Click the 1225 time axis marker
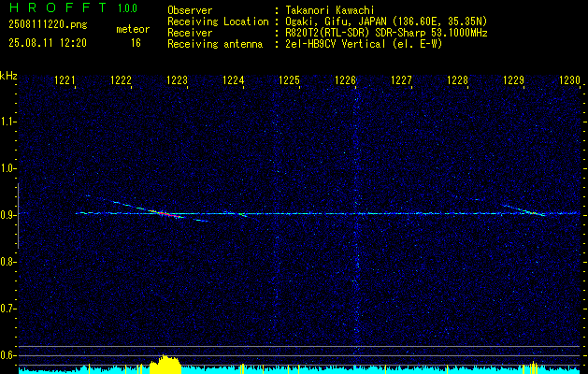Image resolution: width=588 pixels, height=374 pixels. click(x=289, y=79)
